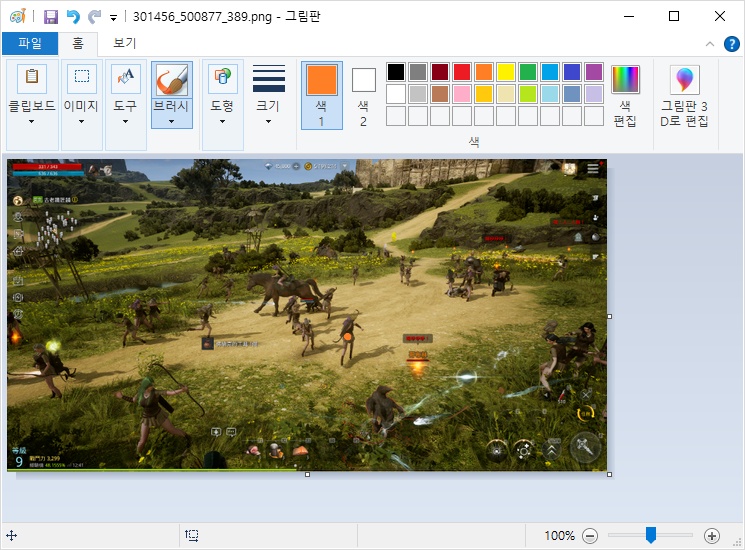Pick the purple color swatch
Screen dimensions: 745x550
pos(594,72)
